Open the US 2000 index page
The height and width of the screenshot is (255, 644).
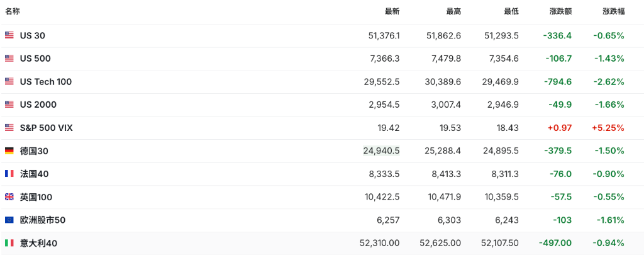(x=38, y=105)
